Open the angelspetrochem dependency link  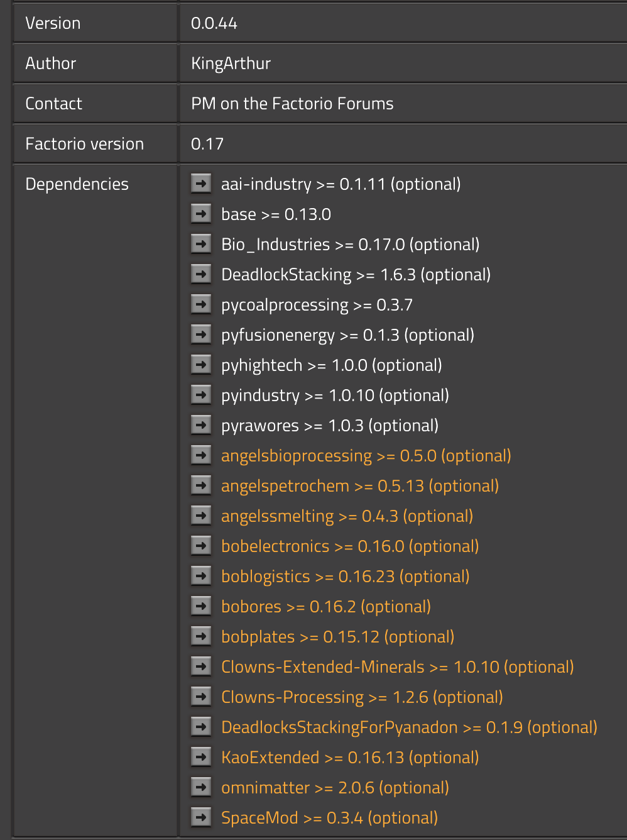[359, 486]
